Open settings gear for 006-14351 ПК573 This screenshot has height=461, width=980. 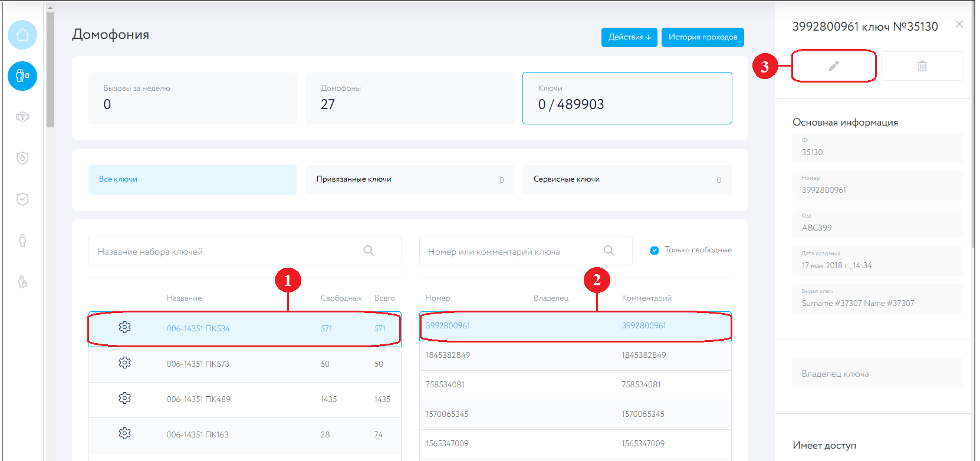tap(124, 363)
